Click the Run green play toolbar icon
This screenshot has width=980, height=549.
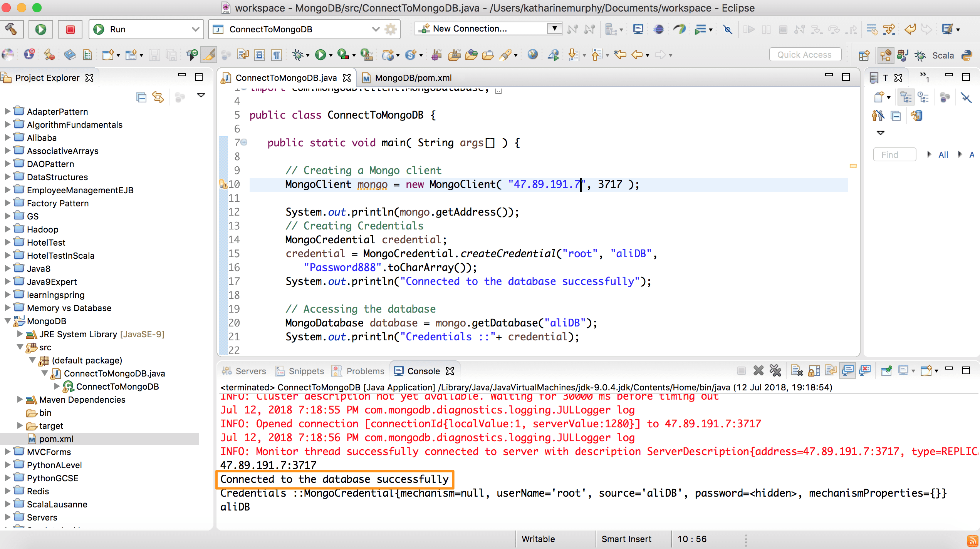pyautogui.click(x=321, y=55)
